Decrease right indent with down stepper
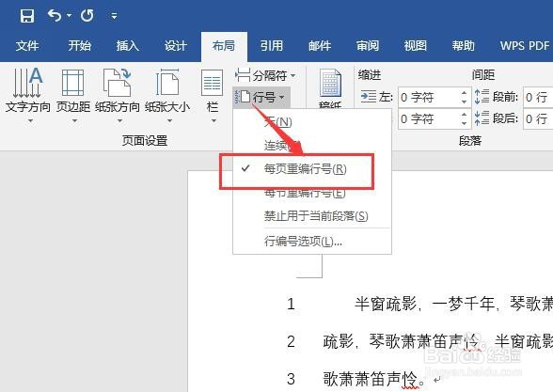The width and height of the screenshot is (553, 392). pyautogui.click(x=465, y=124)
